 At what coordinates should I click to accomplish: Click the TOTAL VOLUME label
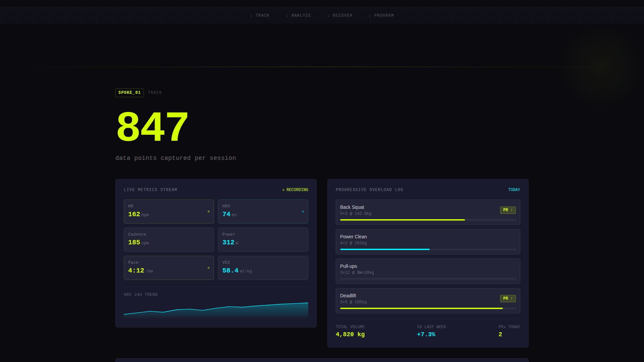[x=350, y=327]
